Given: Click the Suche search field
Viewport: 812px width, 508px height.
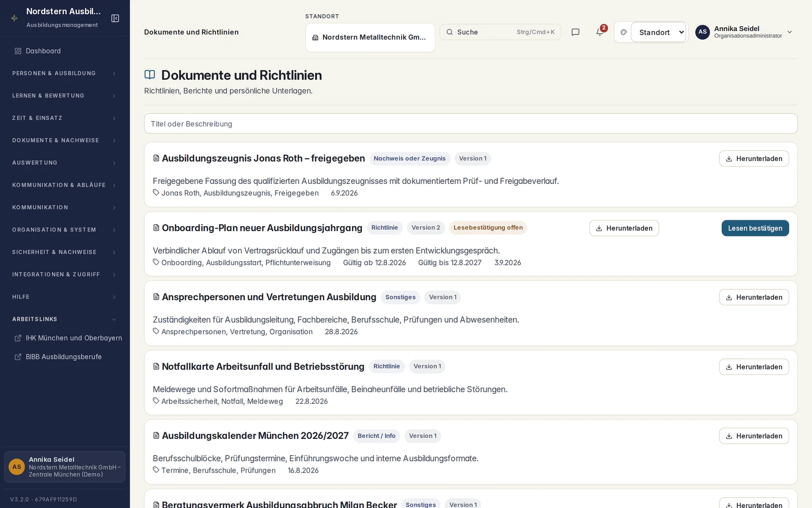Looking at the screenshot, I should pos(500,32).
